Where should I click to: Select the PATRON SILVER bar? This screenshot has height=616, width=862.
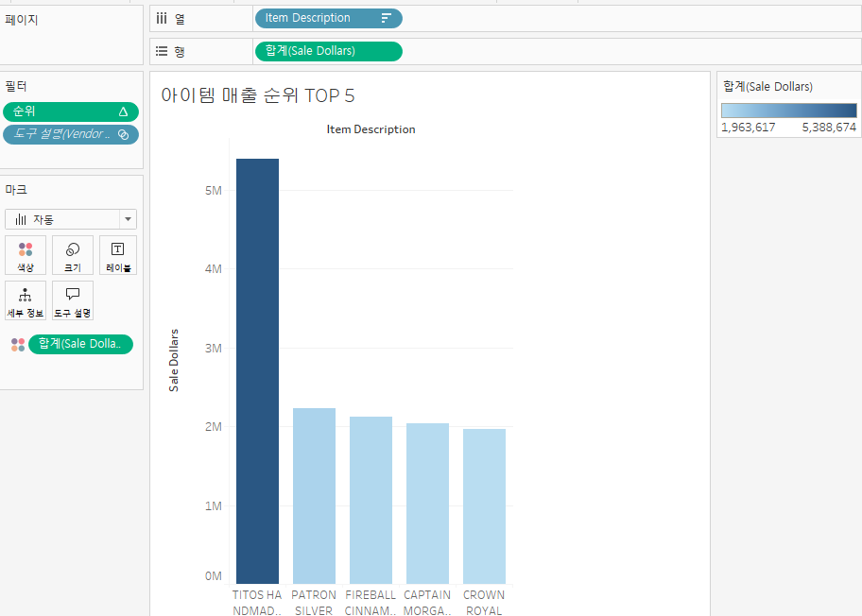tap(314, 496)
